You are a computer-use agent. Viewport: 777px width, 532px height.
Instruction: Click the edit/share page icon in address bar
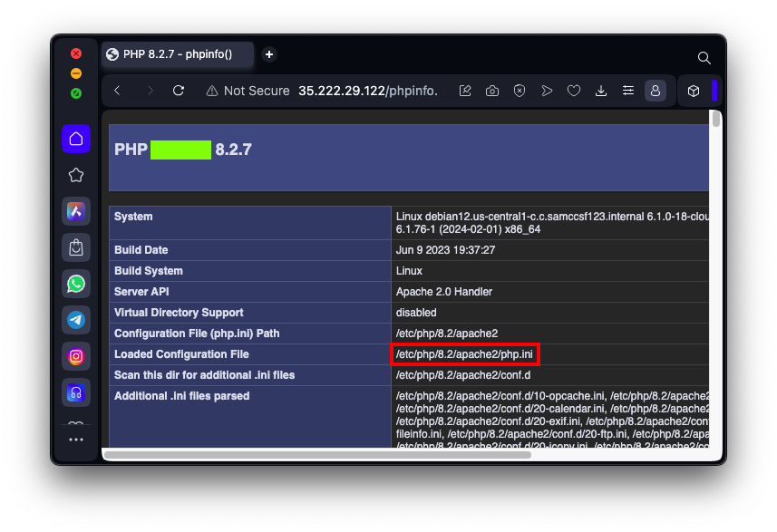click(x=465, y=91)
